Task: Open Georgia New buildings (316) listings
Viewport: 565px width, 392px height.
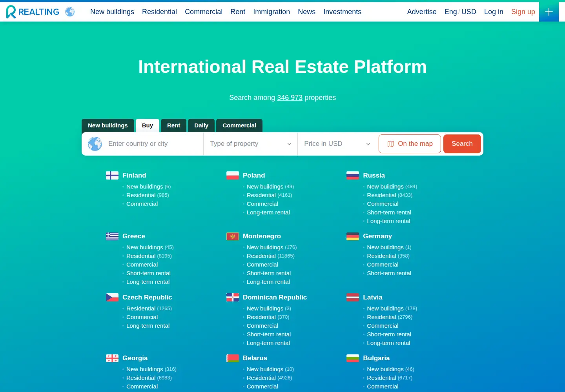Action: (x=151, y=369)
